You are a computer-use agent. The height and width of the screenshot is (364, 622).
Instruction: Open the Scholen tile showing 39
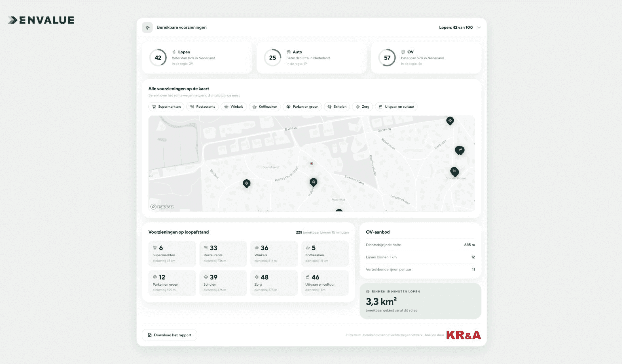223,283
